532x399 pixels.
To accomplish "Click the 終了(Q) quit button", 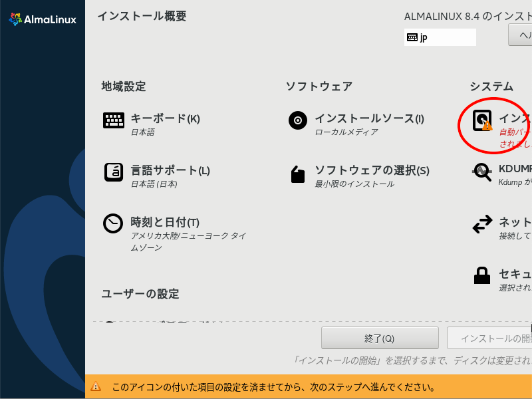I will [380, 338].
